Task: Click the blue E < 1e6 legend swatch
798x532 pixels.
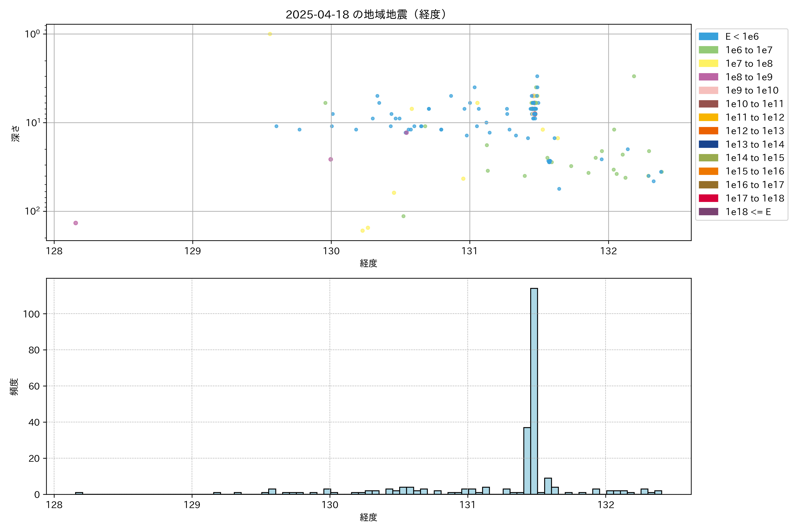Action: [x=708, y=37]
